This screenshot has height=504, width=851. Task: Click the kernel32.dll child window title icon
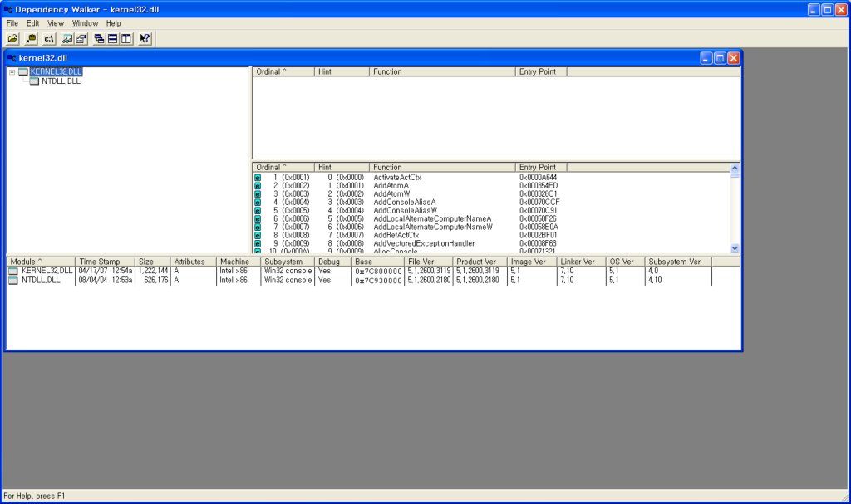tap(12, 58)
